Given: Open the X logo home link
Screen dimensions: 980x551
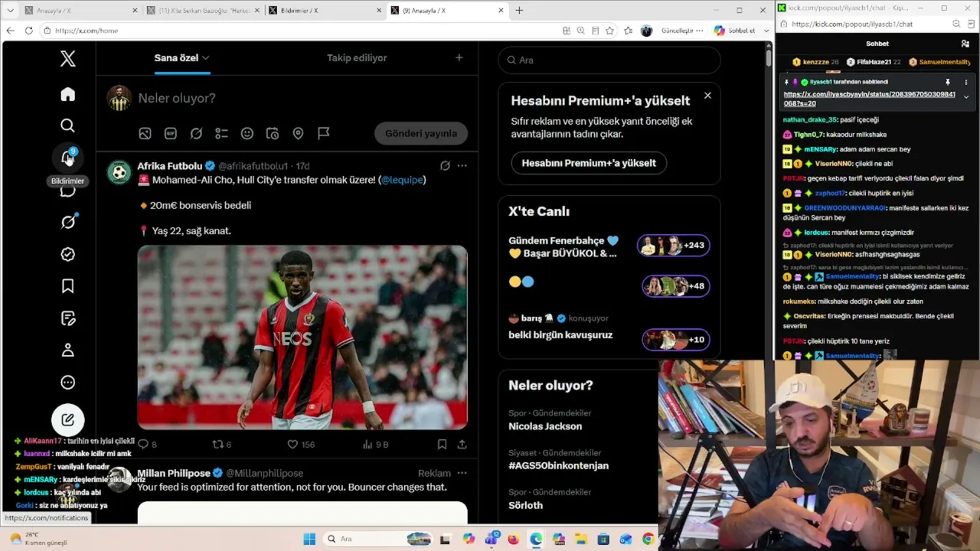Looking at the screenshot, I should pos(67,59).
